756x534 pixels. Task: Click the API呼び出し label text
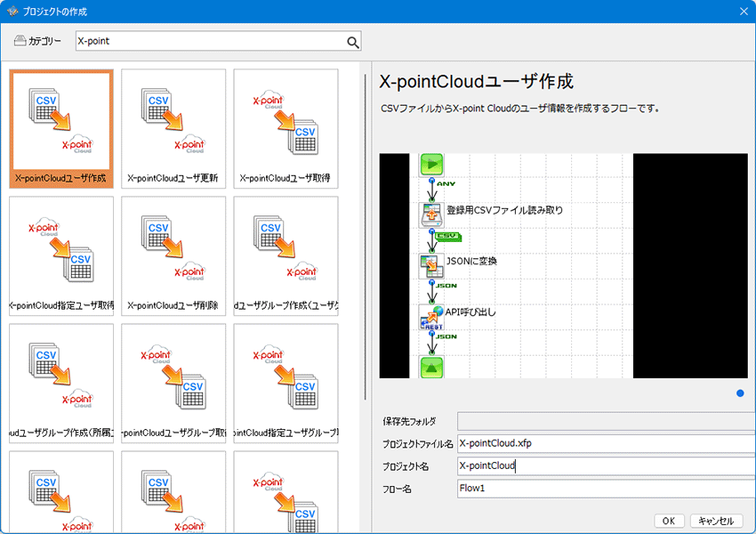(470, 312)
